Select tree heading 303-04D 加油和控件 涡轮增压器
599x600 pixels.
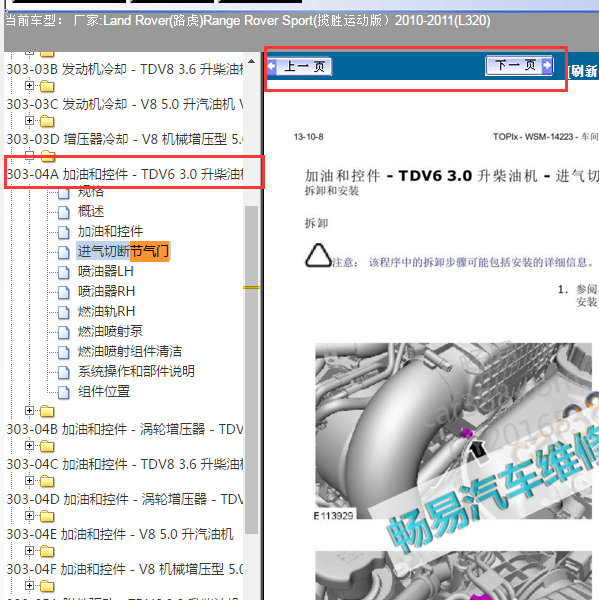pos(125,499)
